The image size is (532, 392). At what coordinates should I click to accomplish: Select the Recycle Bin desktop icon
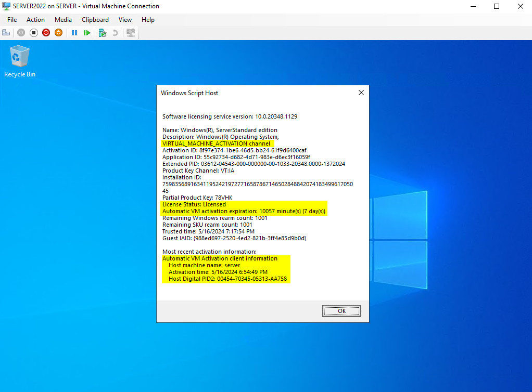[20, 61]
